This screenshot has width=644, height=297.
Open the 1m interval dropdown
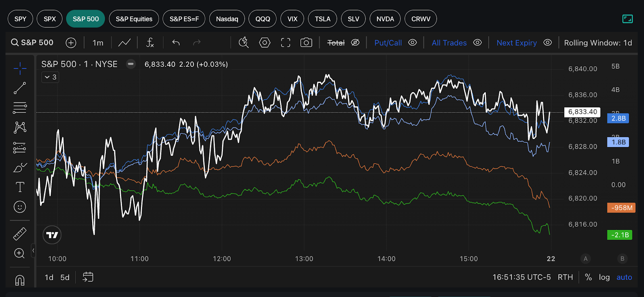click(x=98, y=43)
